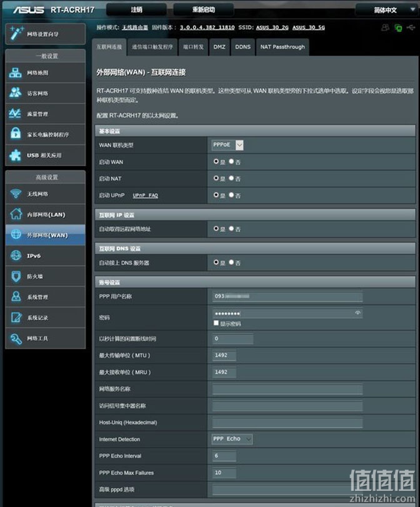Set Enable NAT to yes

216,178
